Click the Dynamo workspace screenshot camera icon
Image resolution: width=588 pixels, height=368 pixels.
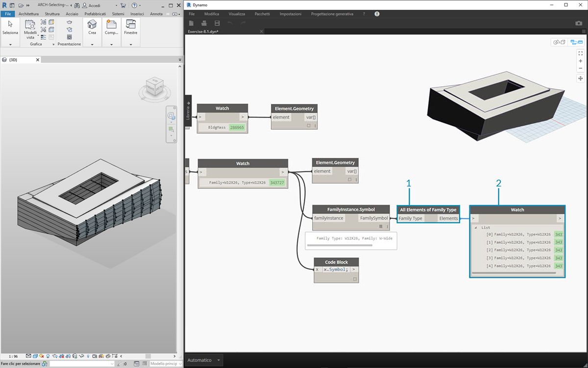tap(579, 23)
